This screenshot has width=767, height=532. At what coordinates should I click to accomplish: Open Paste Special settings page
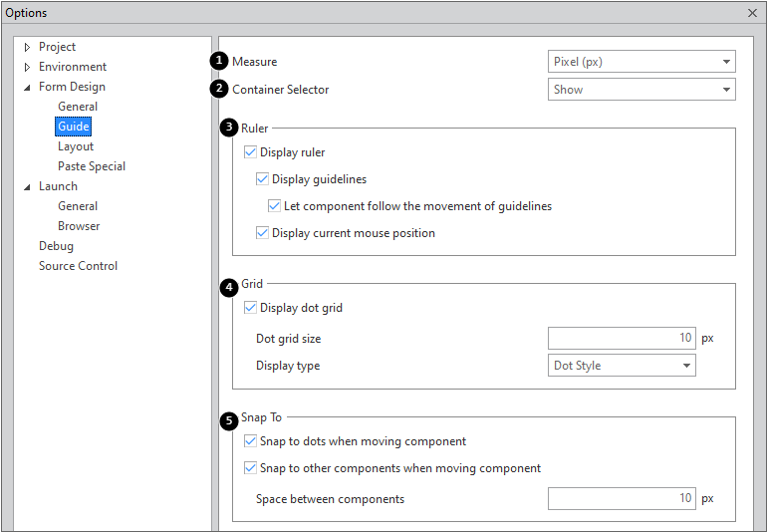pyautogui.click(x=92, y=166)
